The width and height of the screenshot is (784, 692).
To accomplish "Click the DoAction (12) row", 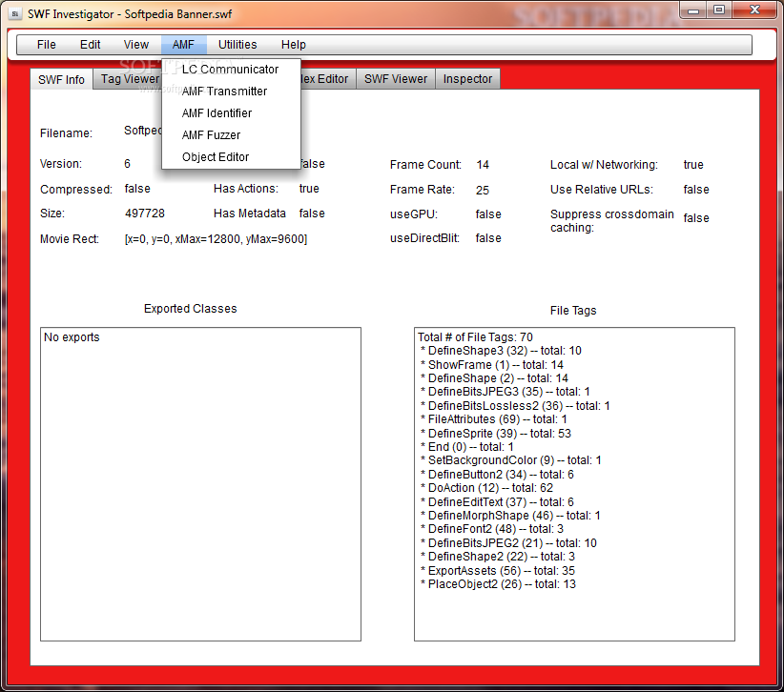I will [x=487, y=488].
